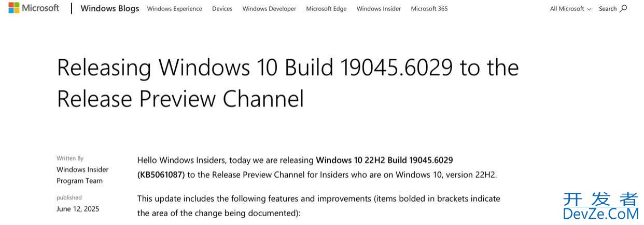Navigate to the Windows Insider nav item
The width and height of the screenshot is (644, 225).
pyautogui.click(x=379, y=9)
